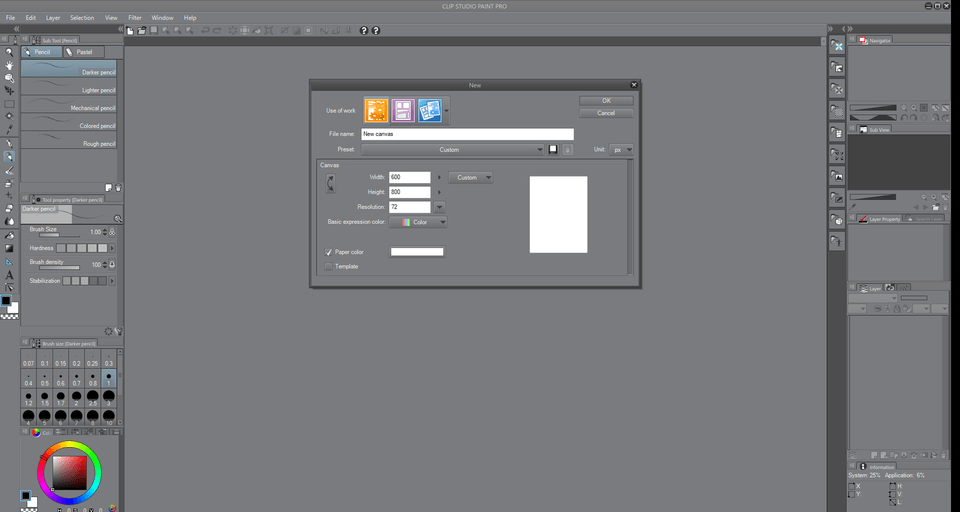Enable the Template checkbox

[x=328, y=266]
